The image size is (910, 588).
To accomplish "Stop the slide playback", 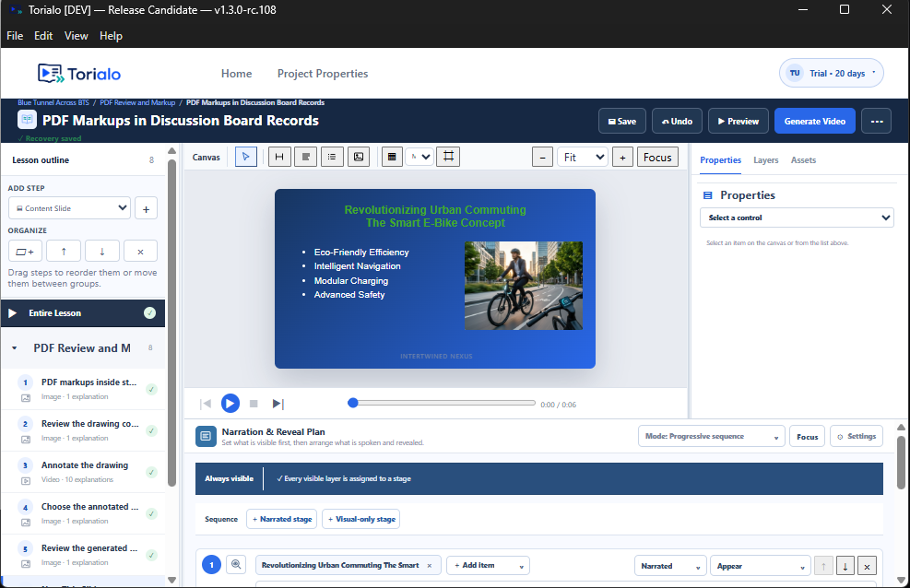I will point(254,404).
